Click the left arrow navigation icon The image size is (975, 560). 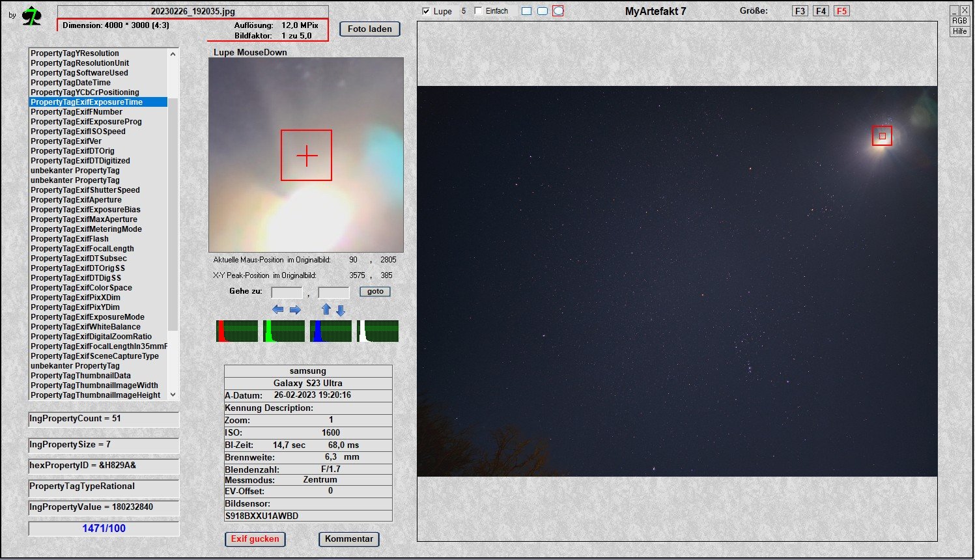click(x=278, y=310)
